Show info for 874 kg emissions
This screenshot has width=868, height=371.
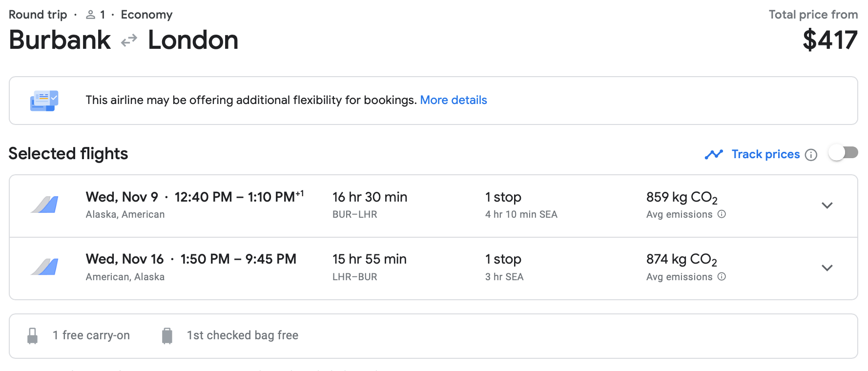click(x=722, y=277)
